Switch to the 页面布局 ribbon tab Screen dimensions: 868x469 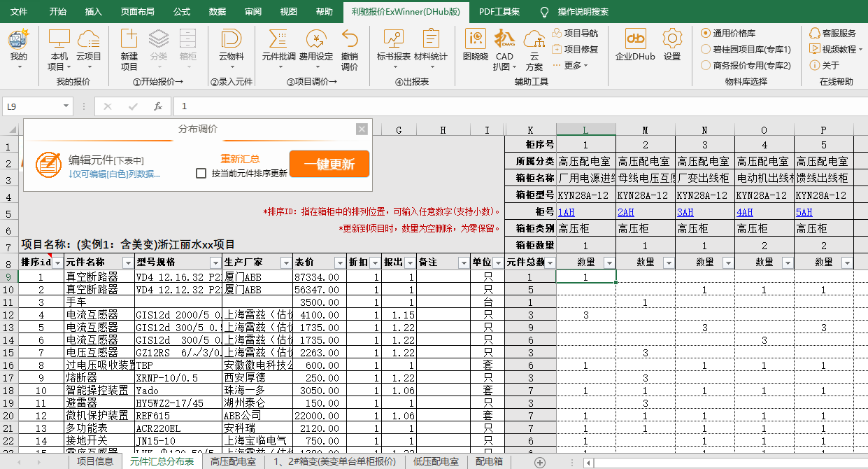click(137, 12)
